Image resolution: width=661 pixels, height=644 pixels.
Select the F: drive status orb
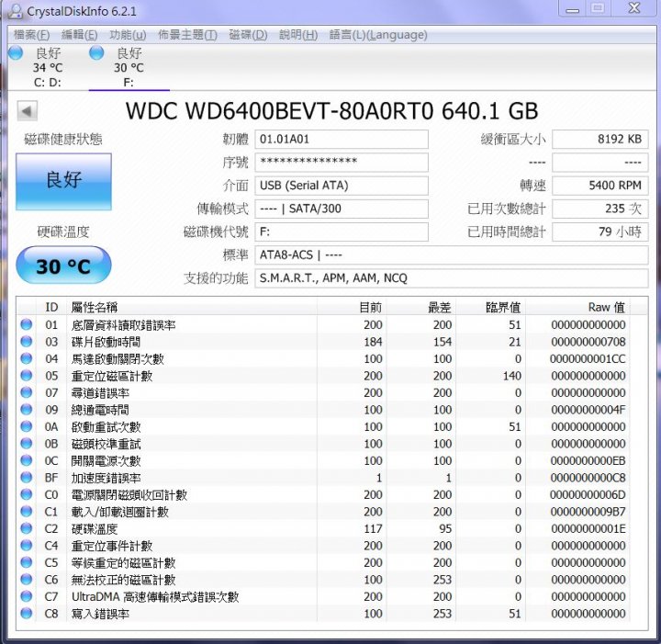[x=96, y=53]
